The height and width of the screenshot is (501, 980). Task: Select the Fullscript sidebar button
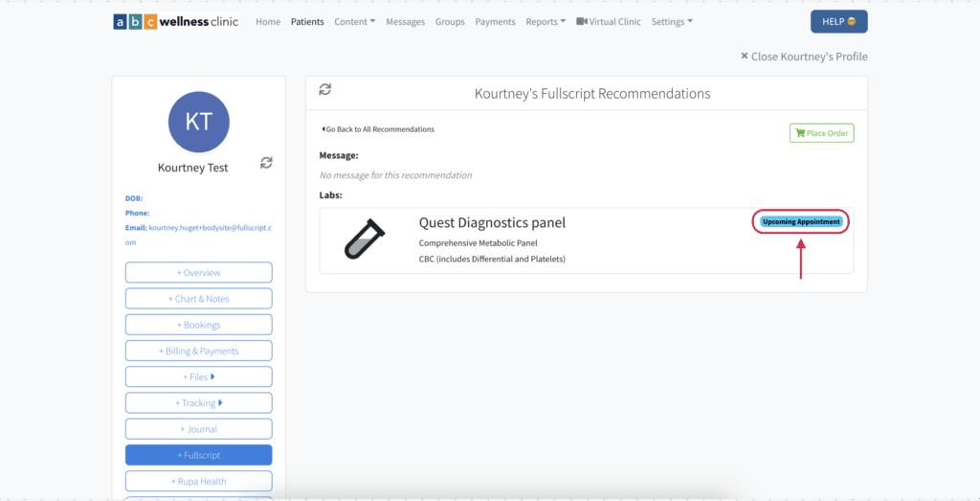(199, 455)
